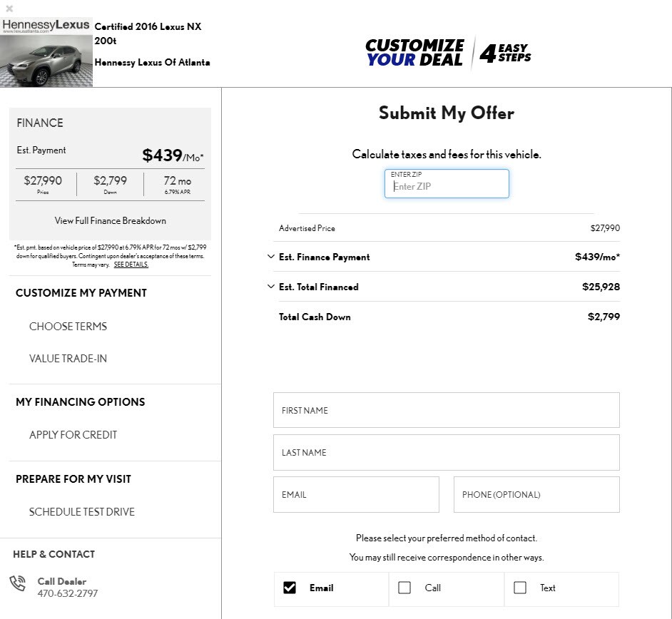Image resolution: width=672 pixels, height=619 pixels.
Task: Open Value Trade-In step
Action: coord(68,359)
